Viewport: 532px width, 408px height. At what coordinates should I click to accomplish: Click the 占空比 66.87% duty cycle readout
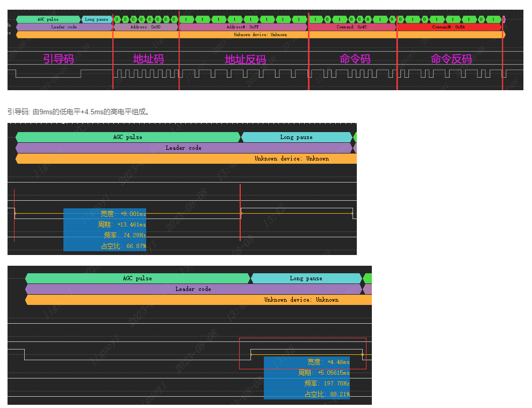click(x=123, y=246)
